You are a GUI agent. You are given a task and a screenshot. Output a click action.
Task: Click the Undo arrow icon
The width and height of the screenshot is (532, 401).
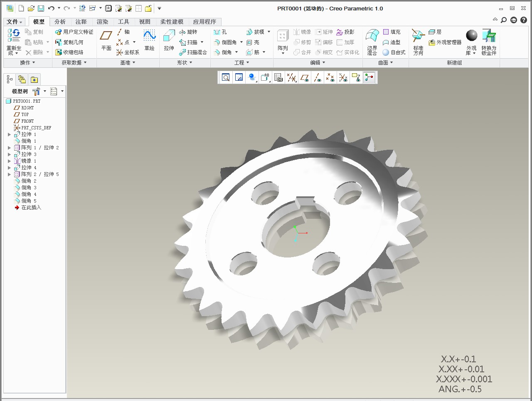point(51,8)
